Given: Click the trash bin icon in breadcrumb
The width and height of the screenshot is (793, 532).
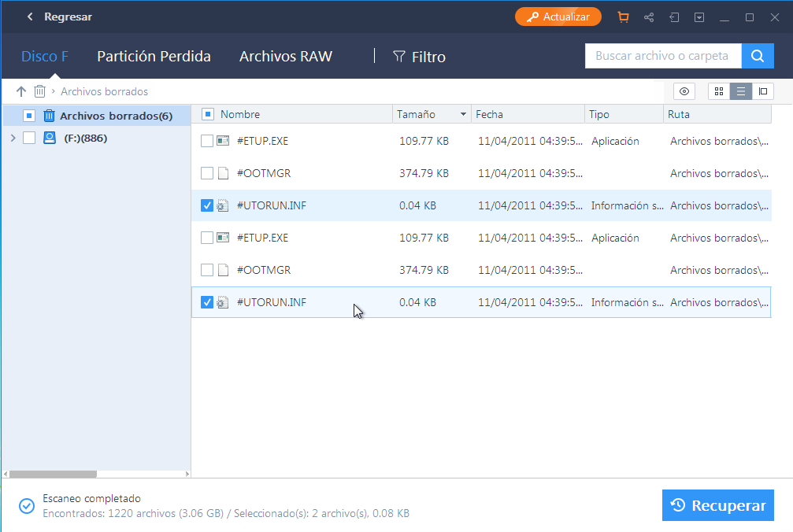Looking at the screenshot, I should click(39, 92).
